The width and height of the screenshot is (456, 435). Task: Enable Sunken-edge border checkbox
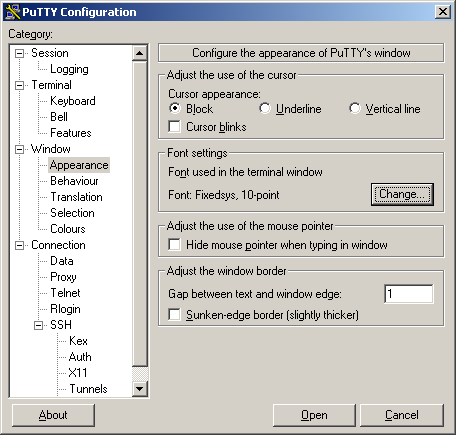coord(175,314)
